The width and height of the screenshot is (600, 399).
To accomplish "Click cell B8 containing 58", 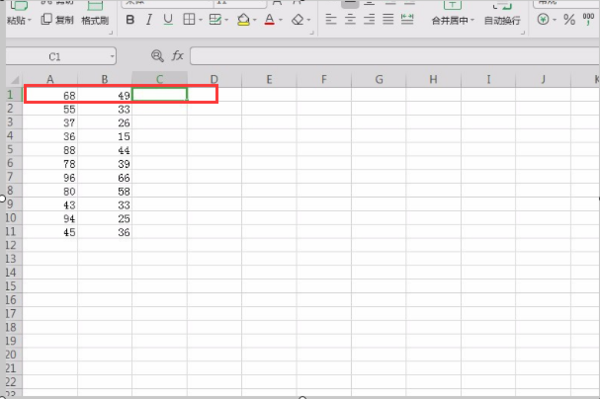I will click(105, 191).
